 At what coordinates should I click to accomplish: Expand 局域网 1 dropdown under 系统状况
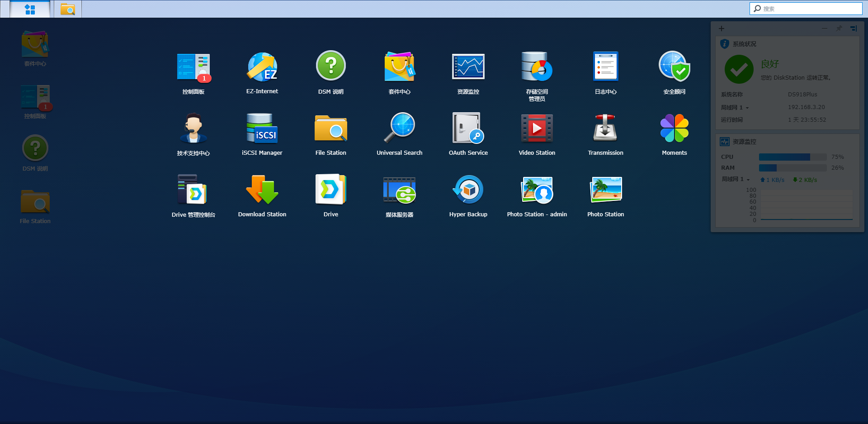point(735,108)
